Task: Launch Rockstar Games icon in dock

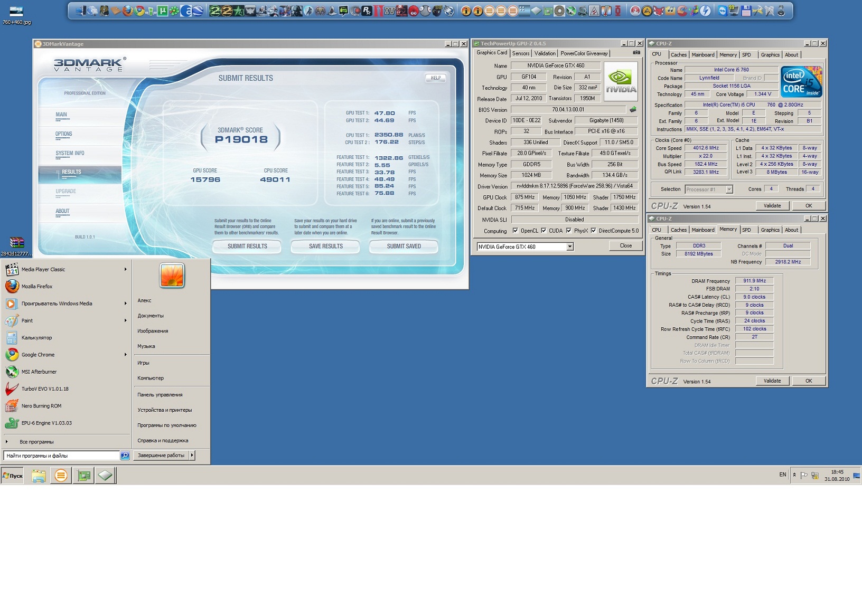Action: [x=367, y=11]
